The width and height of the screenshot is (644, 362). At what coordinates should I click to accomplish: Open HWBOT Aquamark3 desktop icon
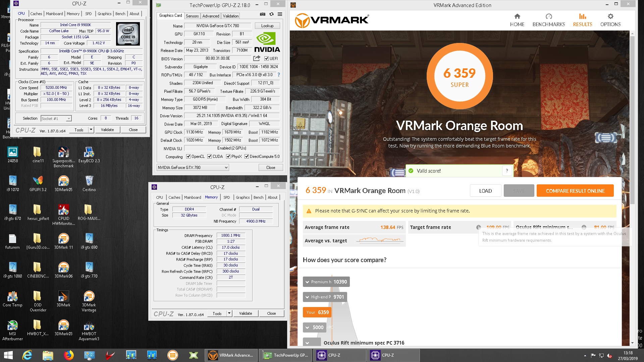(x=89, y=330)
